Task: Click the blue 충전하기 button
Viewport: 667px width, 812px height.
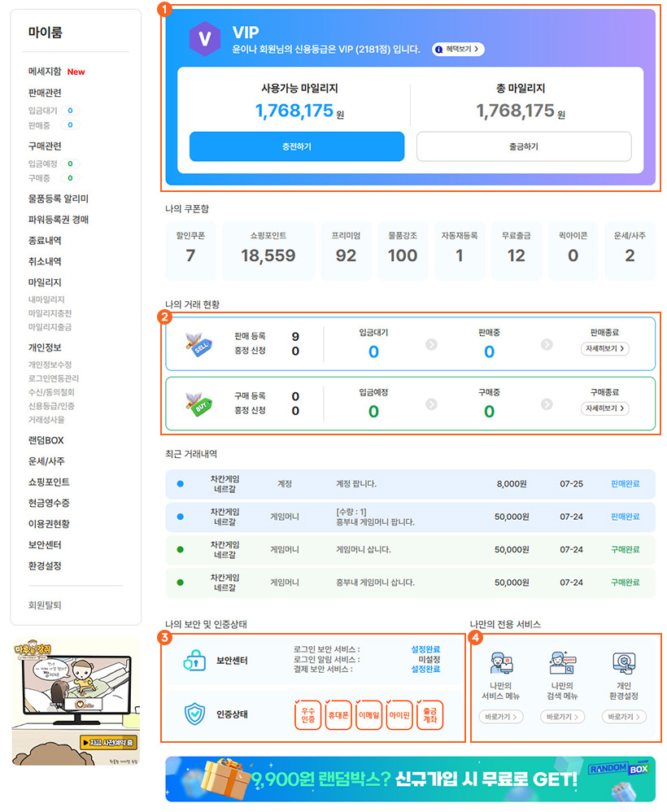Action: coord(296,146)
